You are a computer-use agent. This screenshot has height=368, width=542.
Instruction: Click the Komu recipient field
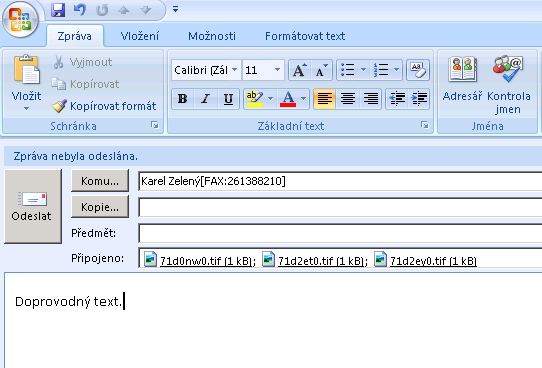(x=340, y=181)
